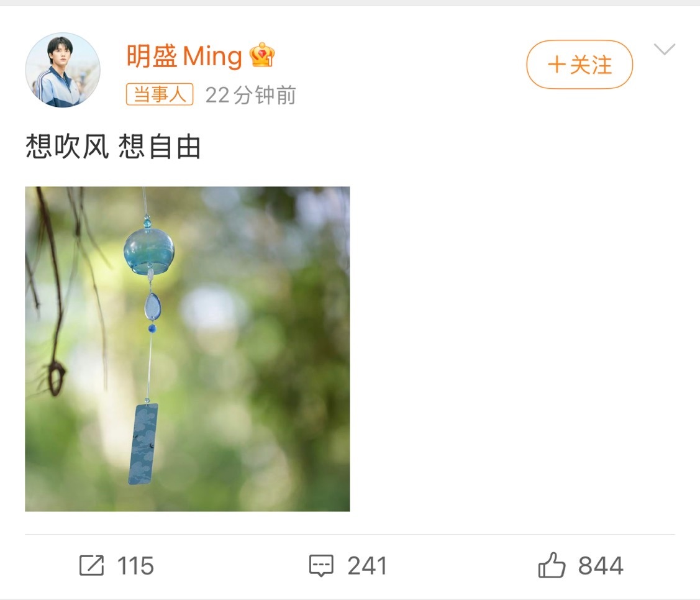Click the repost share icon
700x600 pixels.
point(91,565)
